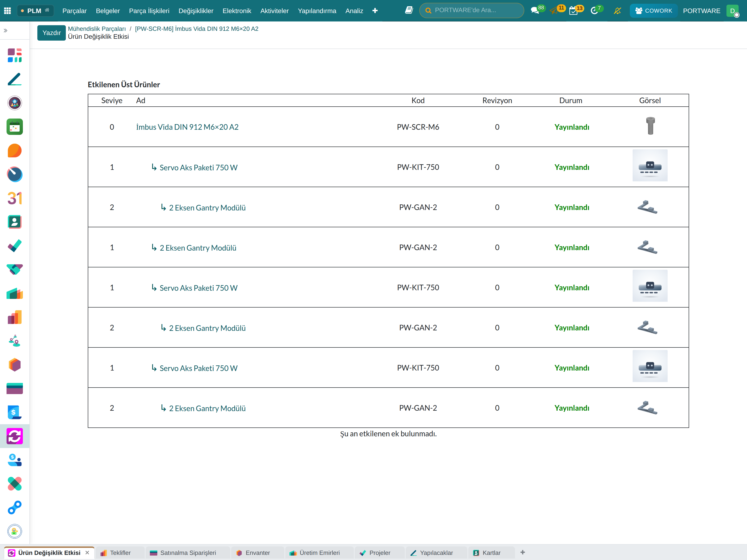Focus the PORTWARE'de Ara search field

472,10
